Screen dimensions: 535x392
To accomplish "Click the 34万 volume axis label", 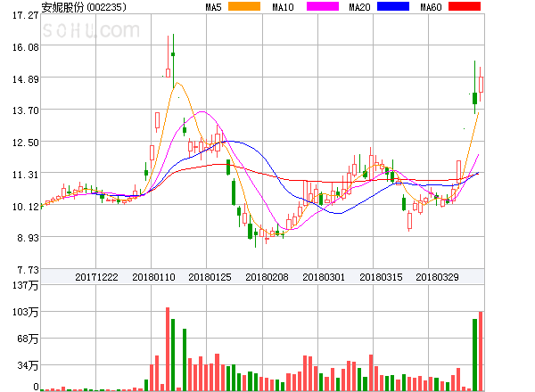I will 28,366.
